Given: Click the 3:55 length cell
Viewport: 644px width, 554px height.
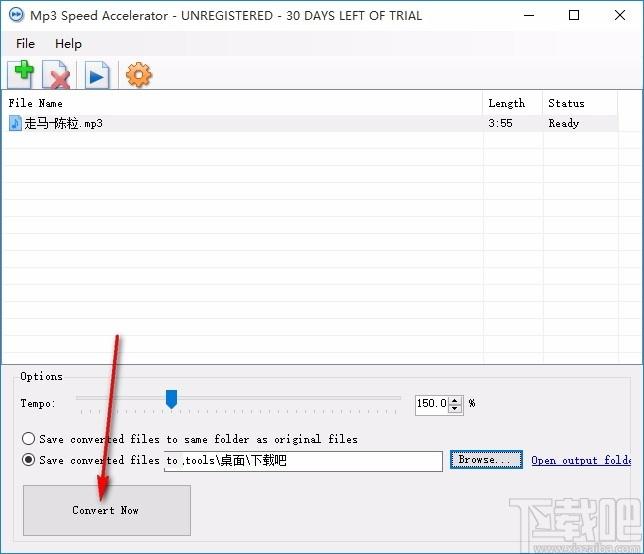Looking at the screenshot, I should pos(500,123).
